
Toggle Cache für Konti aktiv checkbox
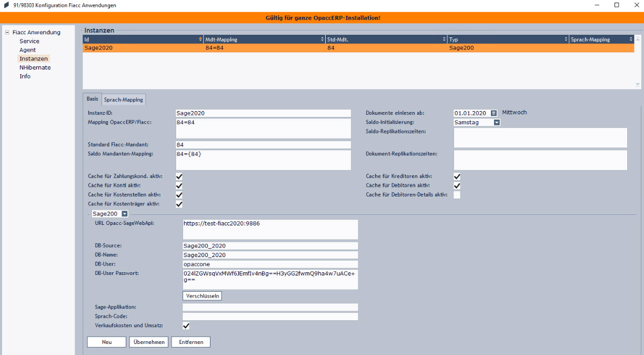tap(179, 186)
